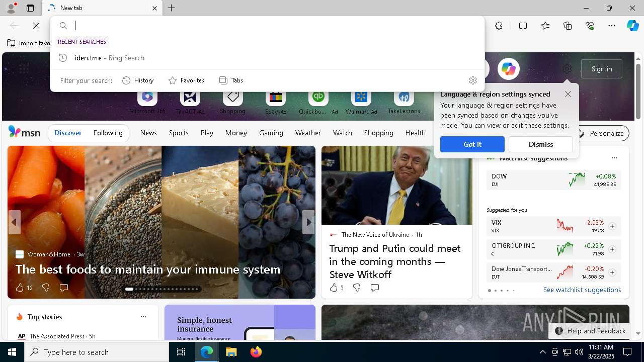Screen dimensions: 644x362
Task: Comment on the immune system foods story
Action: point(64,288)
